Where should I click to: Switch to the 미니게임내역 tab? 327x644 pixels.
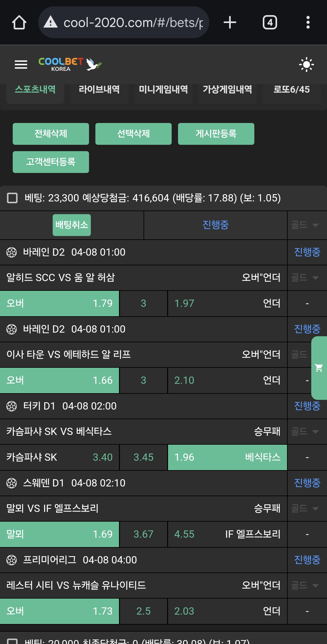click(x=163, y=90)
